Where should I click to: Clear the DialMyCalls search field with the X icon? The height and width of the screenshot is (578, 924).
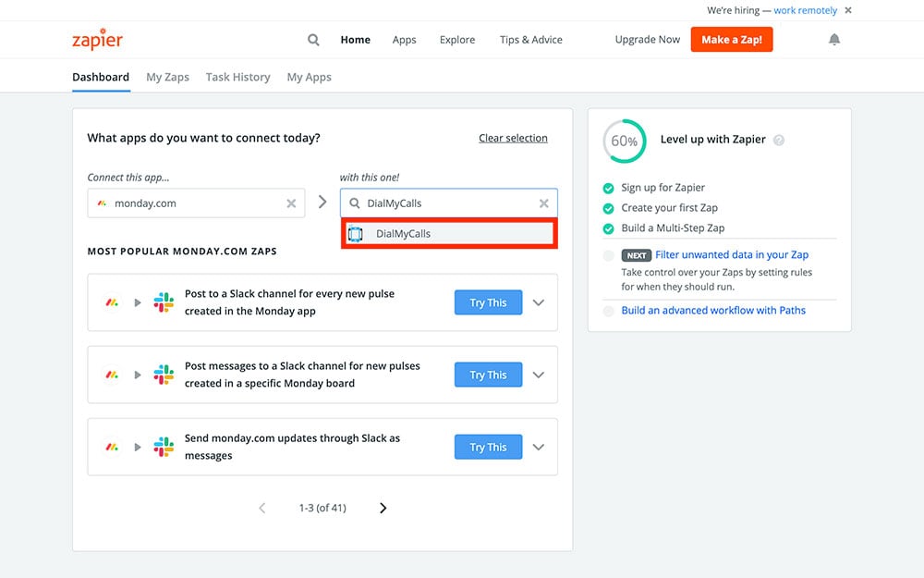click(544, 203)
